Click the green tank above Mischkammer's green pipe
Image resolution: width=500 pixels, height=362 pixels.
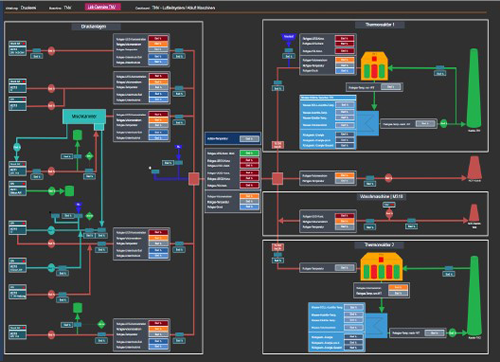(77, 135)
